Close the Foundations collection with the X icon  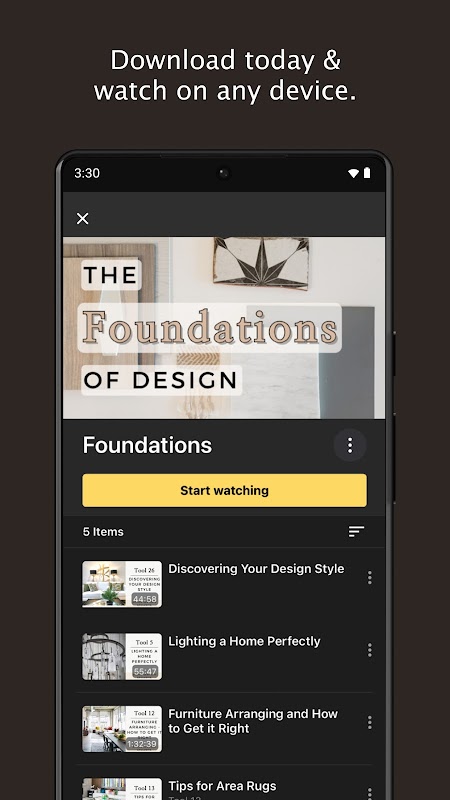83,218
